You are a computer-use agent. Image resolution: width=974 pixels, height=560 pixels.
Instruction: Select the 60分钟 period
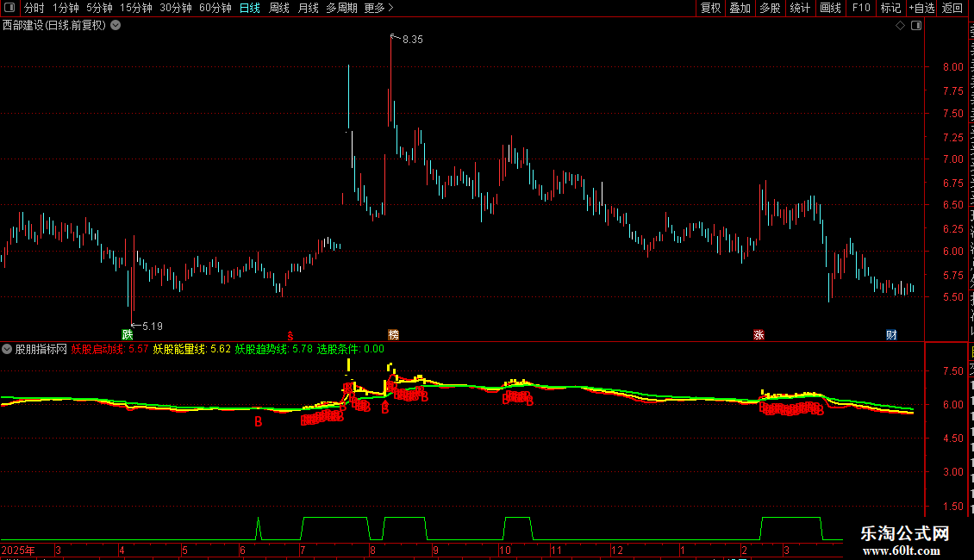(x=215, y=8)
